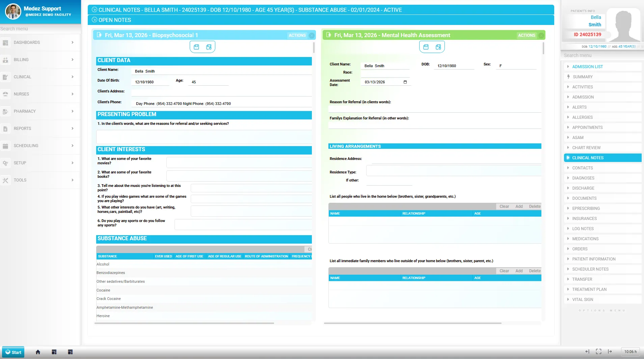Click the fullscreen icon in the taskbar

coord(599,352)
